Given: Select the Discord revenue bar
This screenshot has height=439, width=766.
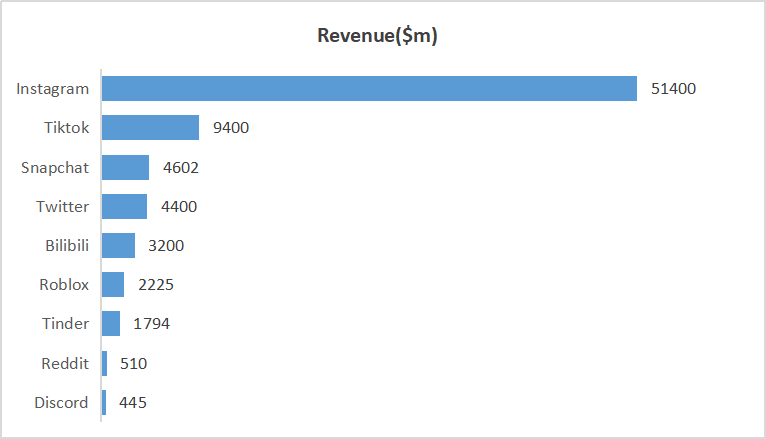Looking at the screenshot, I should 104,402.
